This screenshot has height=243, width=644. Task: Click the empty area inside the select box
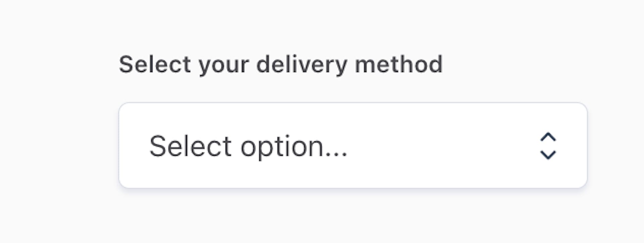click(x=436, y=146)
